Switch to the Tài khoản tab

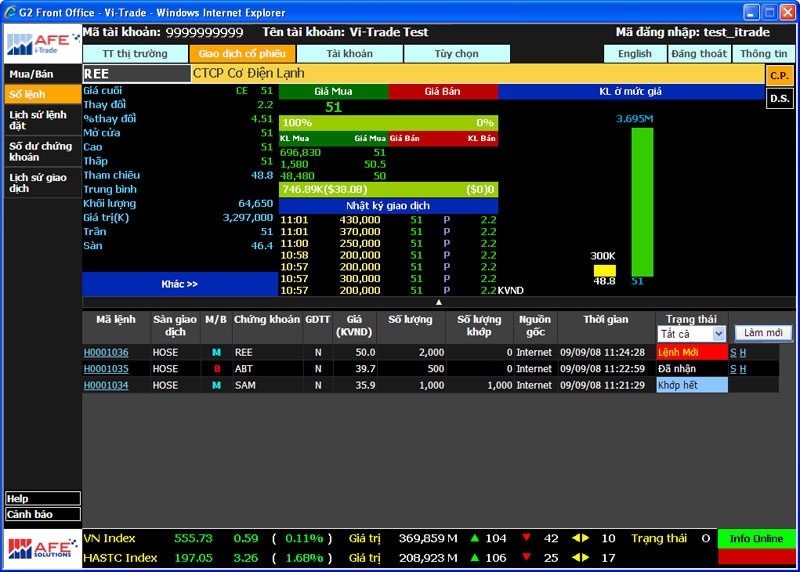coord(349,54)
